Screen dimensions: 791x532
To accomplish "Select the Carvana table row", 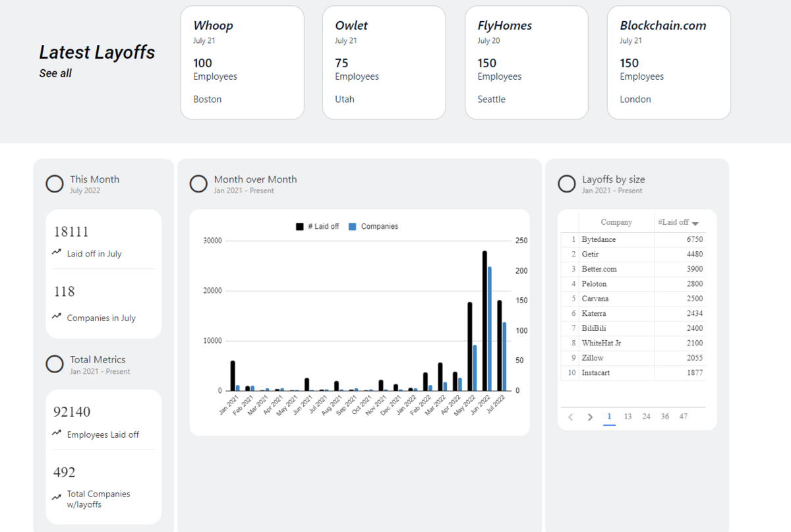I will [x=633, y=299].
